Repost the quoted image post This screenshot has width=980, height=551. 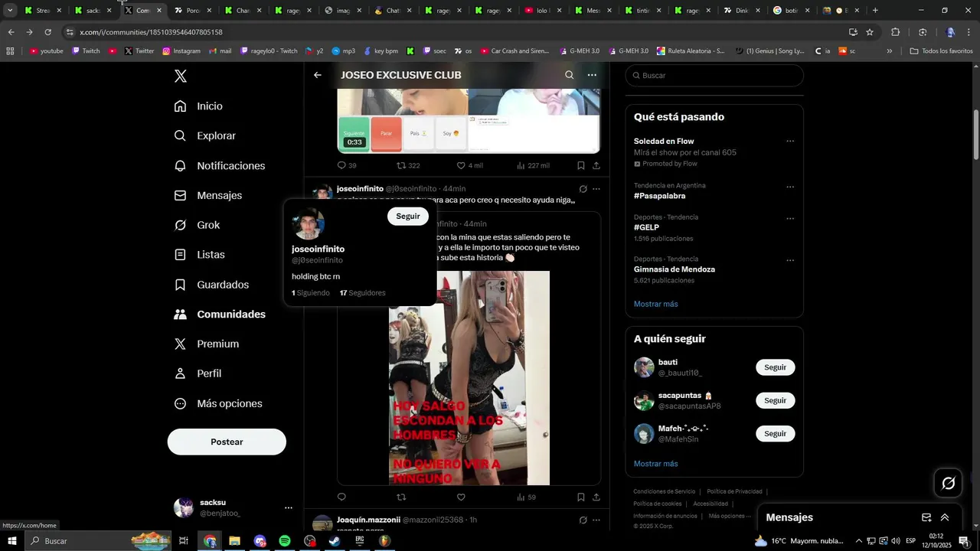401,497
